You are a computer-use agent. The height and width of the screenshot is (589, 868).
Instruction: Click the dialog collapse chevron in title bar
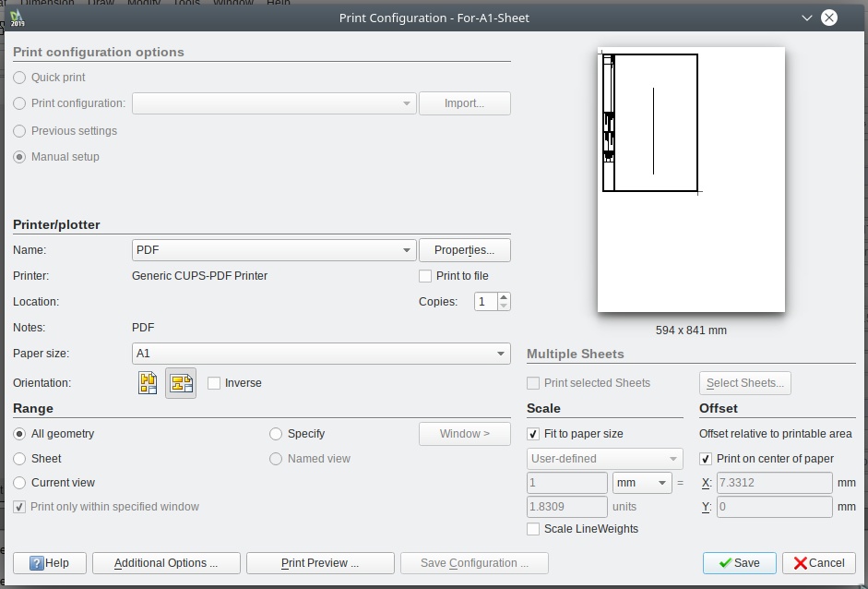pos(807,18)
